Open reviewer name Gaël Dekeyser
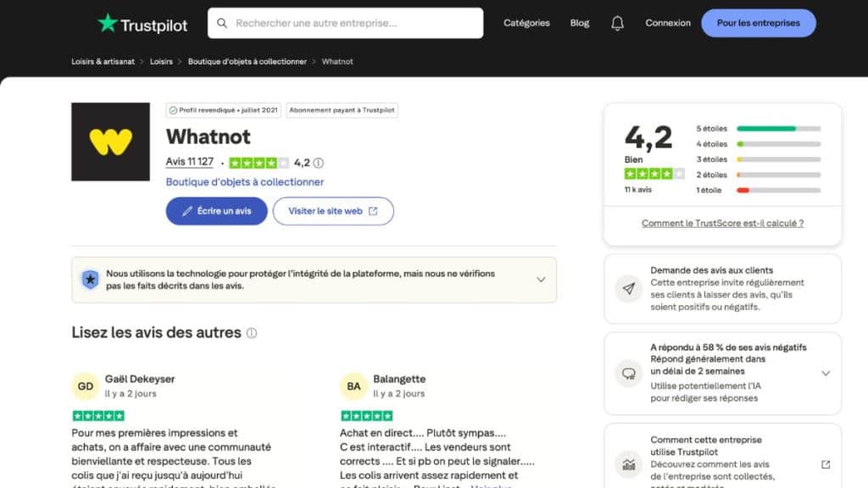The height and width of the screenshot is (488, 868). point(140,379)
